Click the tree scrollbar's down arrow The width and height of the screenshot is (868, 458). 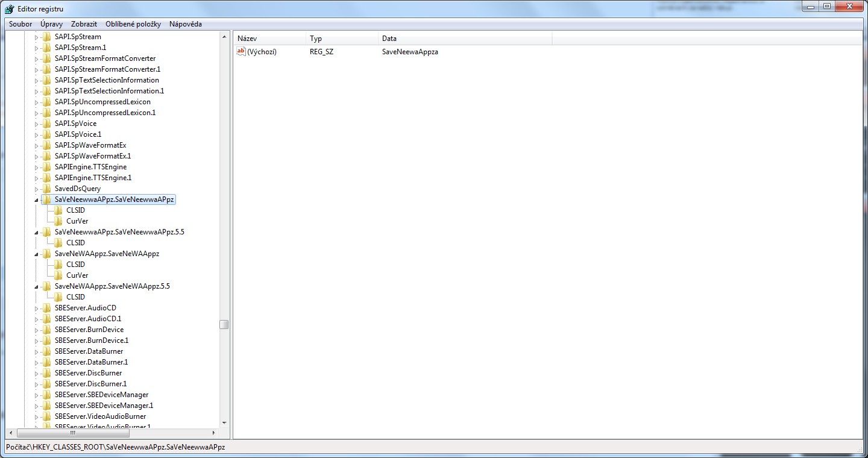(x=224, y=423)
